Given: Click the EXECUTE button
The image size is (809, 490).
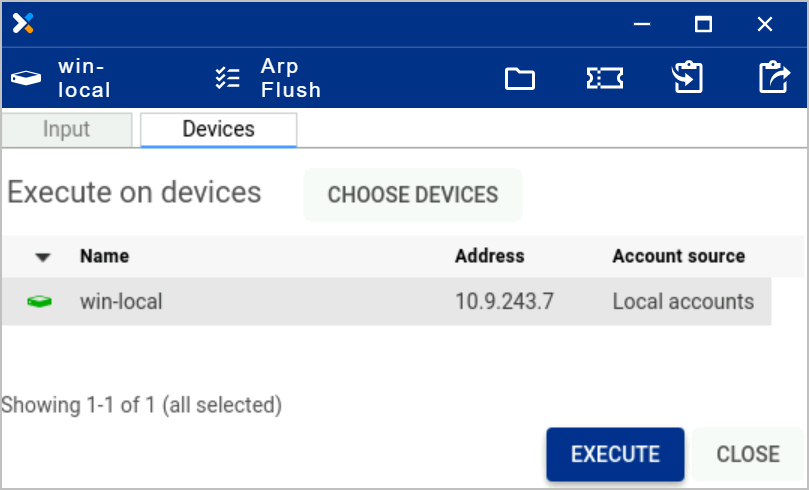Looking at the screenshot, I should point(616,454).
